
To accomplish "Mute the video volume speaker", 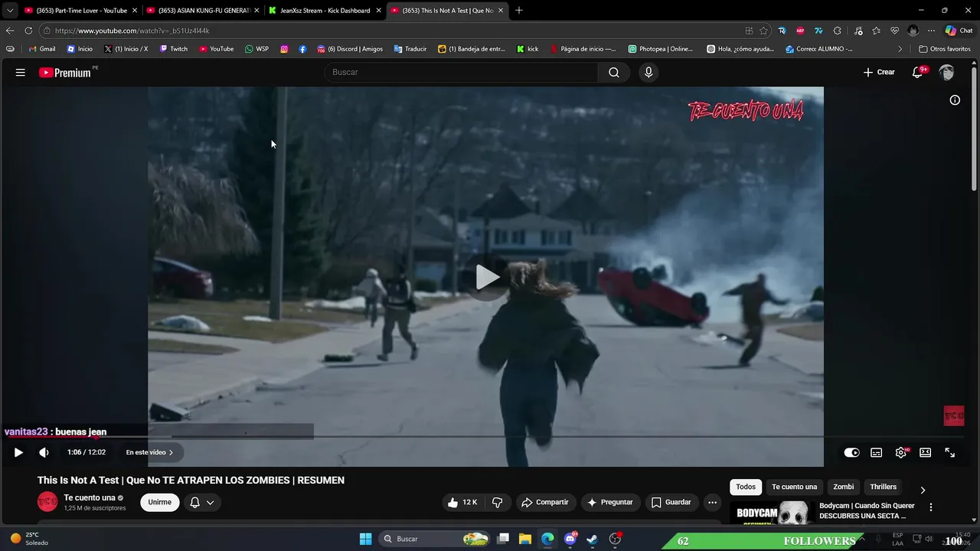I will click(44, 452).
